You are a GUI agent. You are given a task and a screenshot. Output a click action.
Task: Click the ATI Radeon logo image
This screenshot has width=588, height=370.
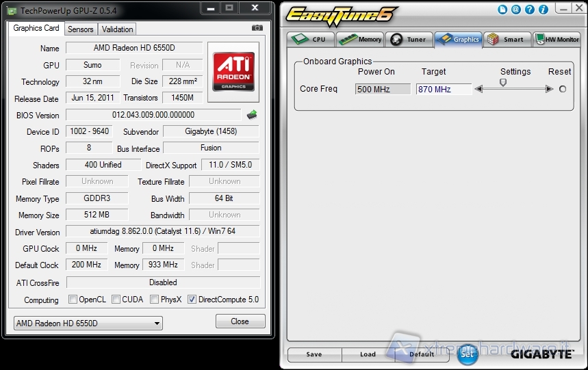[234, 72]
